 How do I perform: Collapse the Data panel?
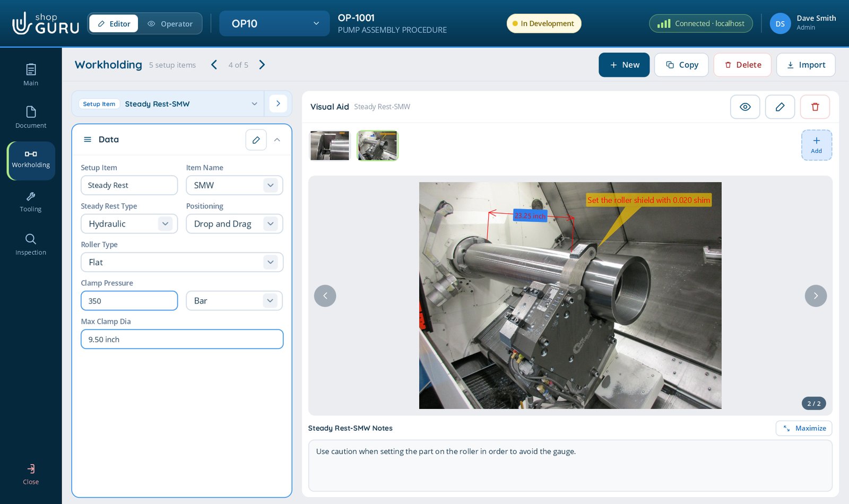point(277,140)
